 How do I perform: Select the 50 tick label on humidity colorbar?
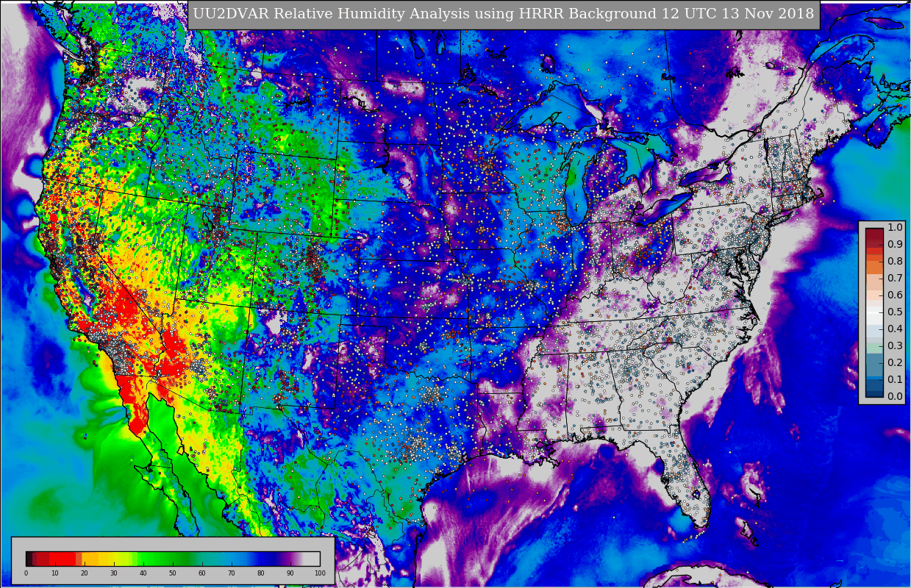tap(173, 573)
